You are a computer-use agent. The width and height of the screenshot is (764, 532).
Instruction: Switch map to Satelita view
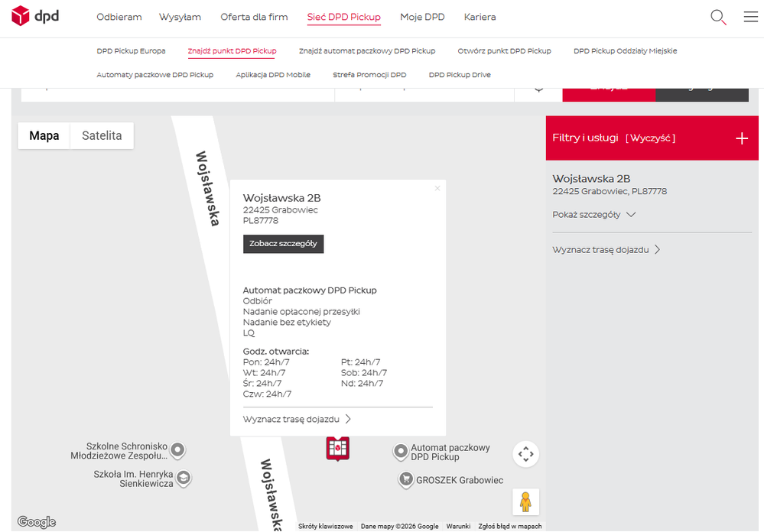(102, 135)
